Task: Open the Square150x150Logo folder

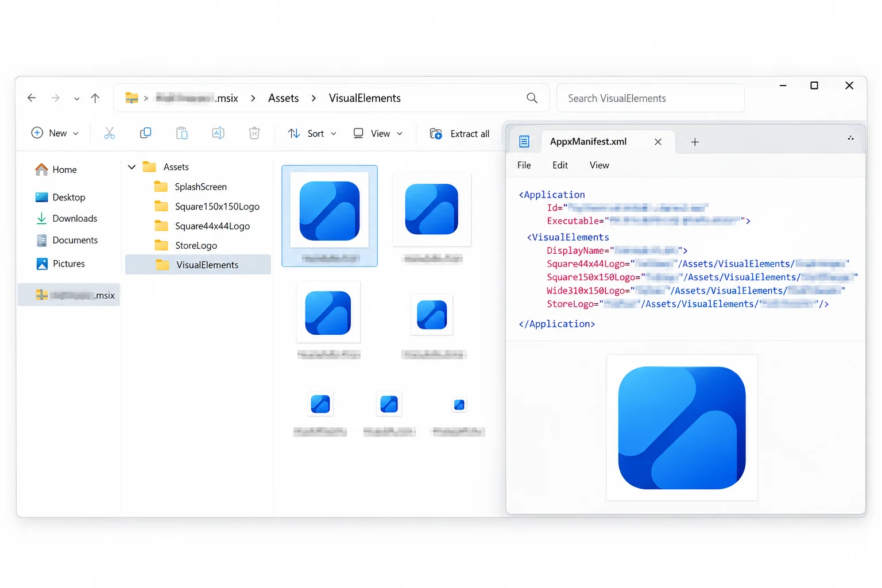Action: [207, 206]
